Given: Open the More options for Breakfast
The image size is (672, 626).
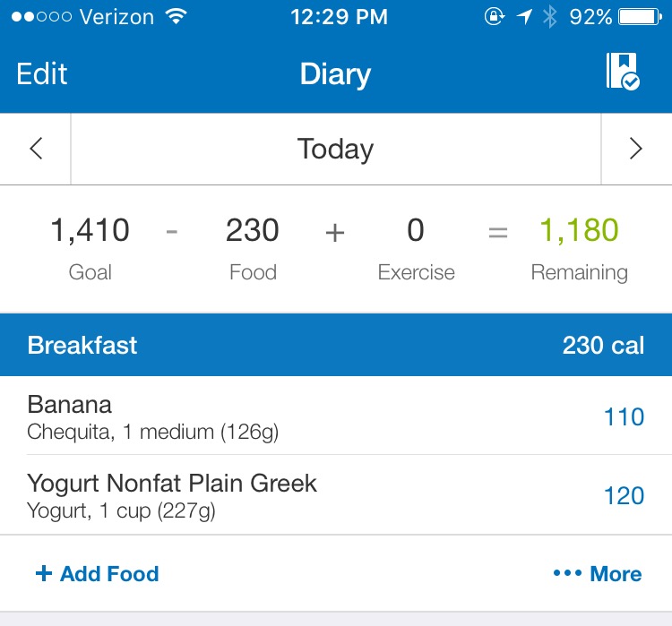Looking at the screenshot, I should (598, 573).
